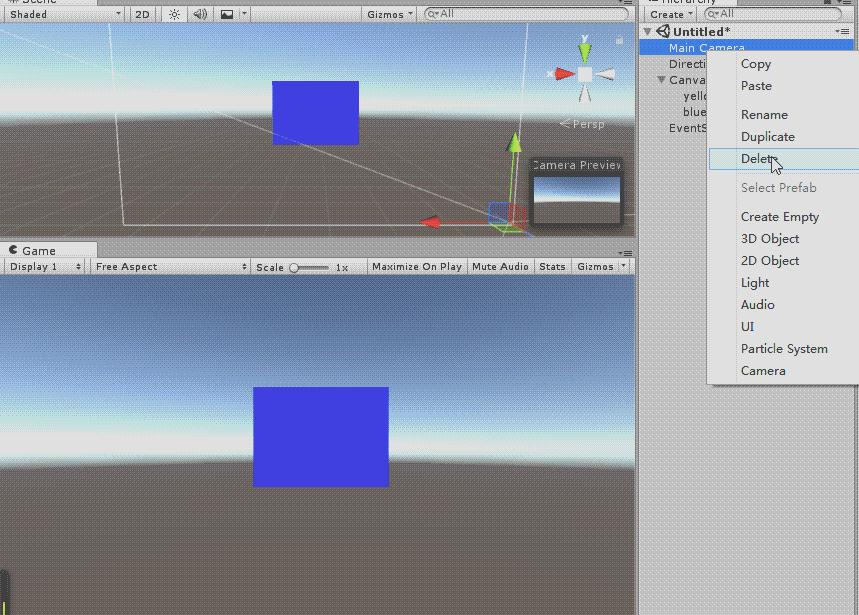The image size is (859, 615).
Task: Toggle Maximize On Play in Game view
Action: (x=416, y=266)
